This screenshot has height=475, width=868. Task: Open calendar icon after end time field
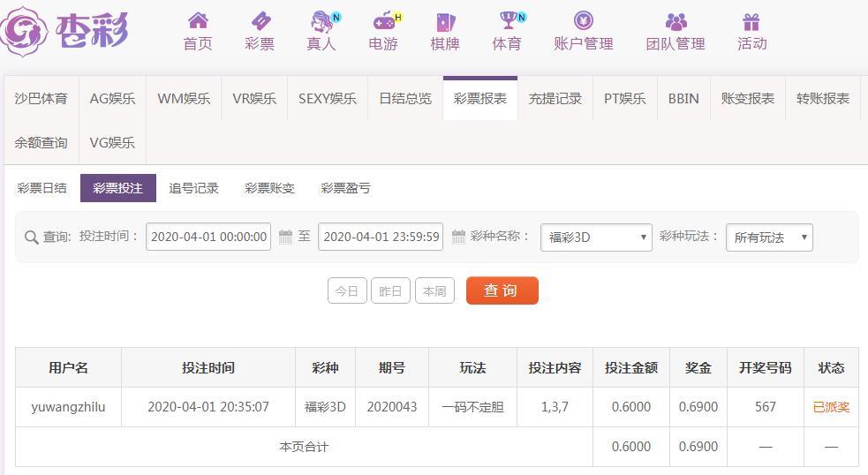(x=458, y=237)
